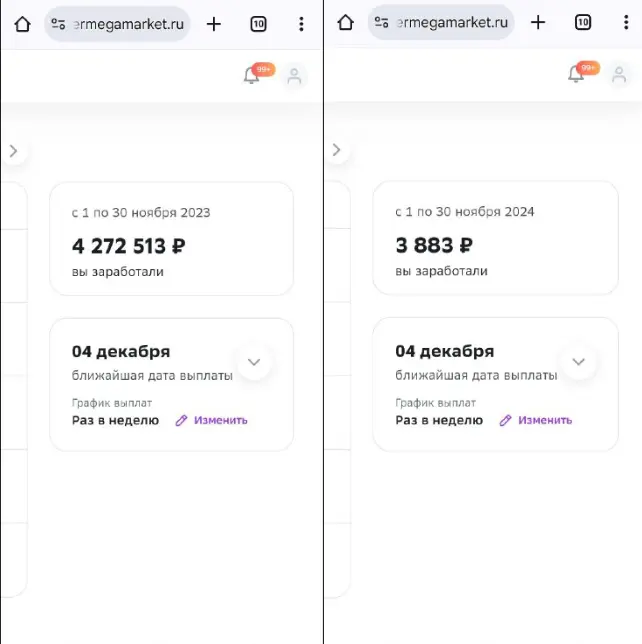The height and width of the screenshot is (644, 642).
Task: Tap the home icon in left browser
Action: (x=23, y=24)
